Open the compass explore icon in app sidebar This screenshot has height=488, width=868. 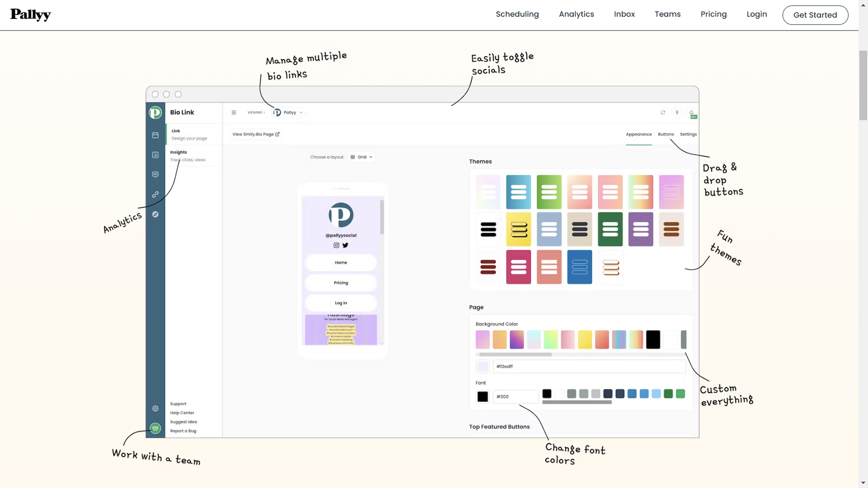[x=155, y=214]
